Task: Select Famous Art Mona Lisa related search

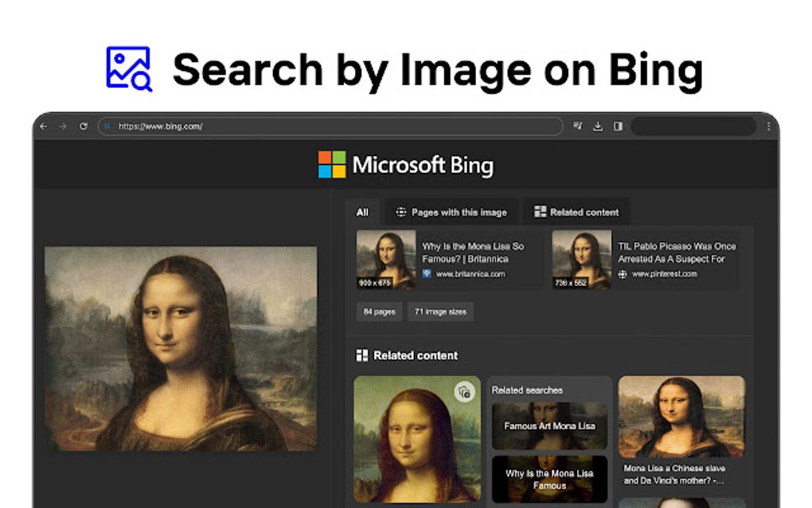Action: coord(549,426)
